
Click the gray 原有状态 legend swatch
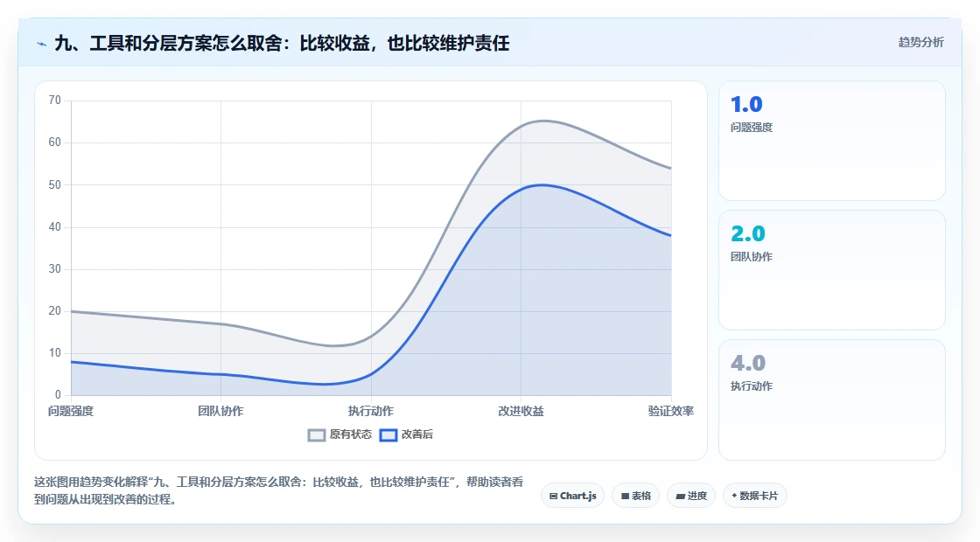pyautogui.click(x=317, y=435)
